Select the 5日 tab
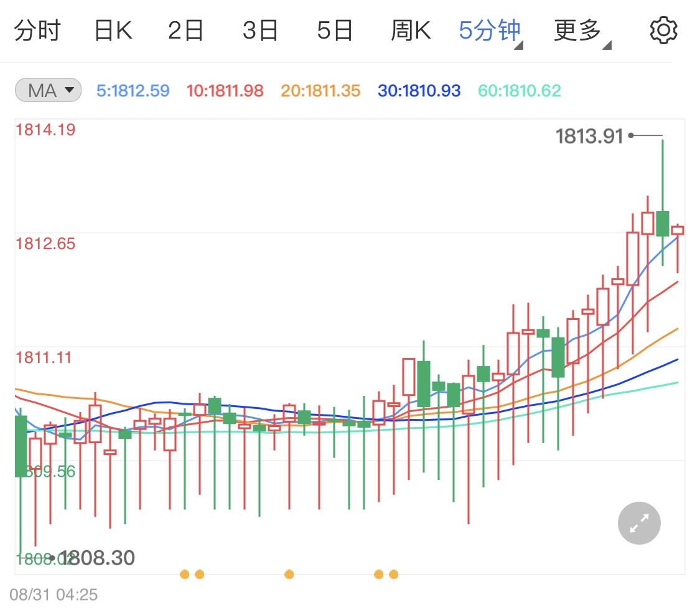This screenshot has width=700, height=610. pos(335,30)
